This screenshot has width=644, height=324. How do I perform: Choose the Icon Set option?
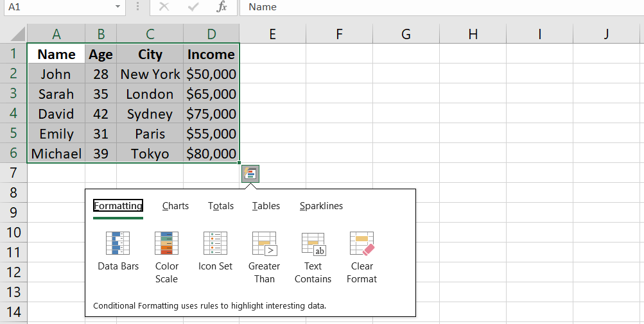[215, 244]
